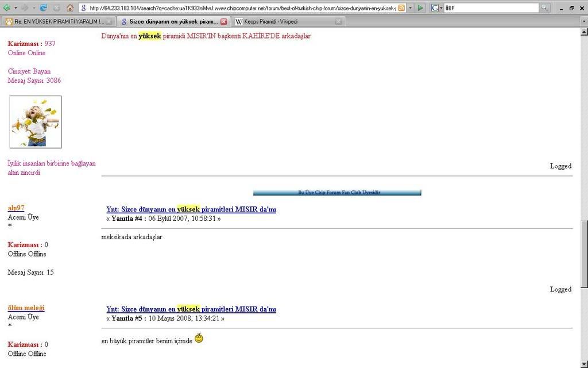Click the user avatar image with leaves

35,122
